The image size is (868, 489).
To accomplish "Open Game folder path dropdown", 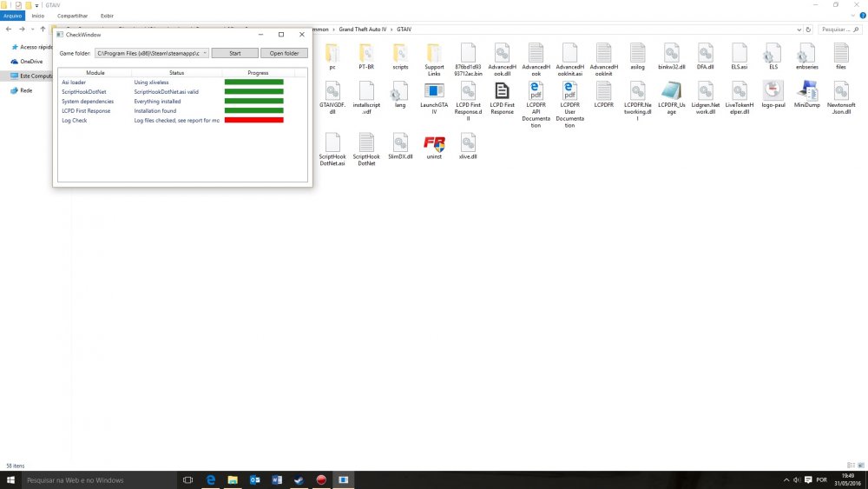I will pos(205,53).
